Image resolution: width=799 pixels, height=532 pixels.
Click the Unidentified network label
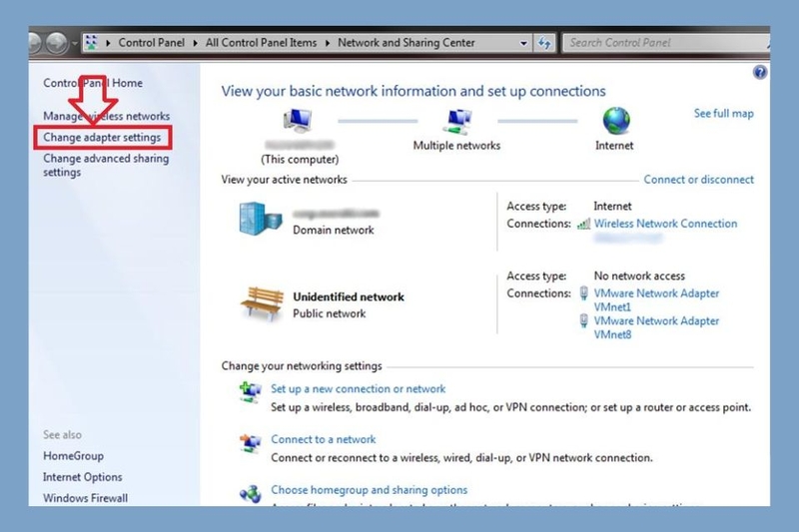[x=349, y=296]
